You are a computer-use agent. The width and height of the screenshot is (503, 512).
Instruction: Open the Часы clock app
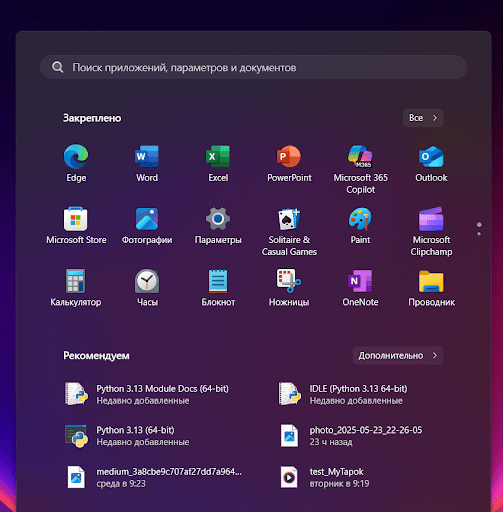click(147, 288)
